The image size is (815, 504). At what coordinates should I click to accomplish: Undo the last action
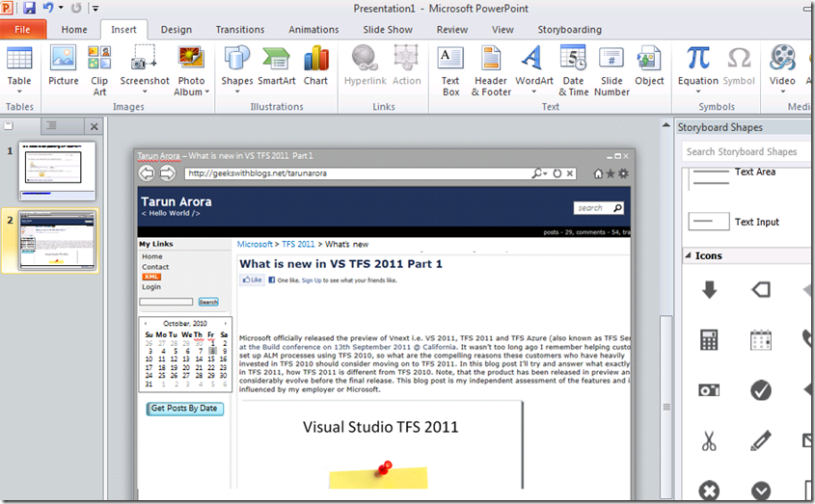[48, 8]
